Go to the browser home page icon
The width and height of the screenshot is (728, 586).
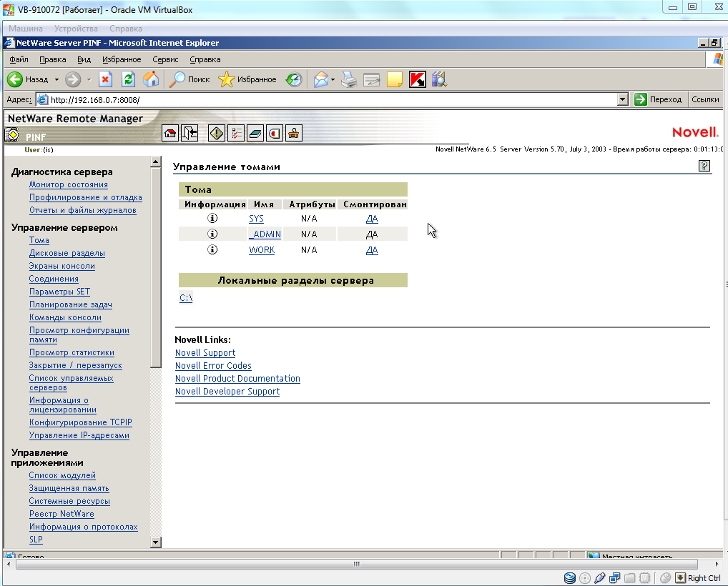pos(151,79)
